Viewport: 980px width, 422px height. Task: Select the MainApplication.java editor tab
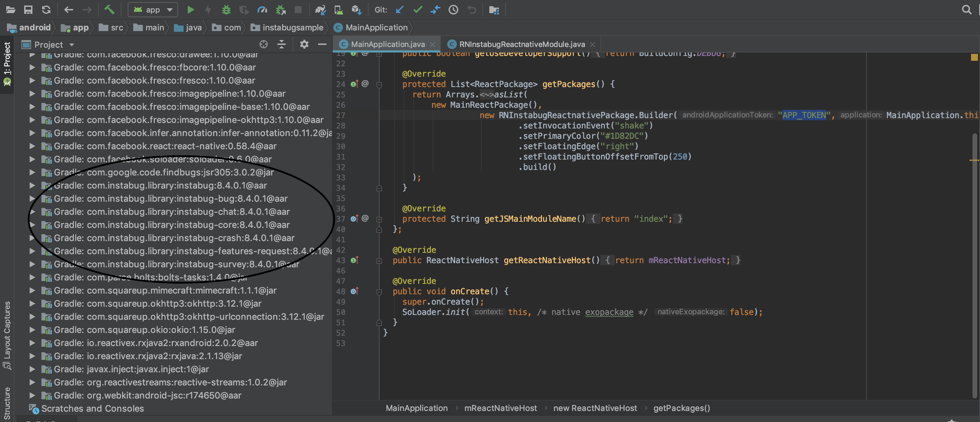[x=387, y=44]
